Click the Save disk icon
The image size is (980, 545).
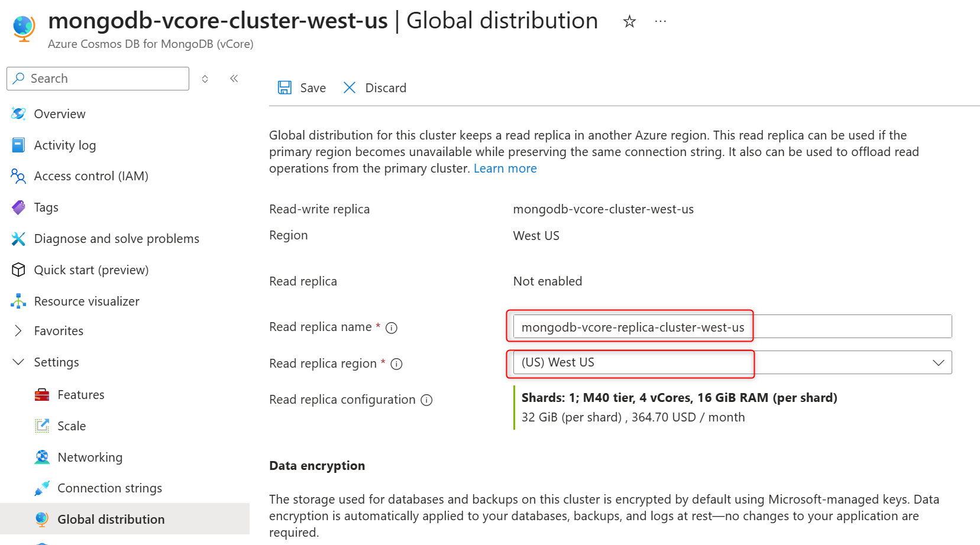tap(284, 88)
